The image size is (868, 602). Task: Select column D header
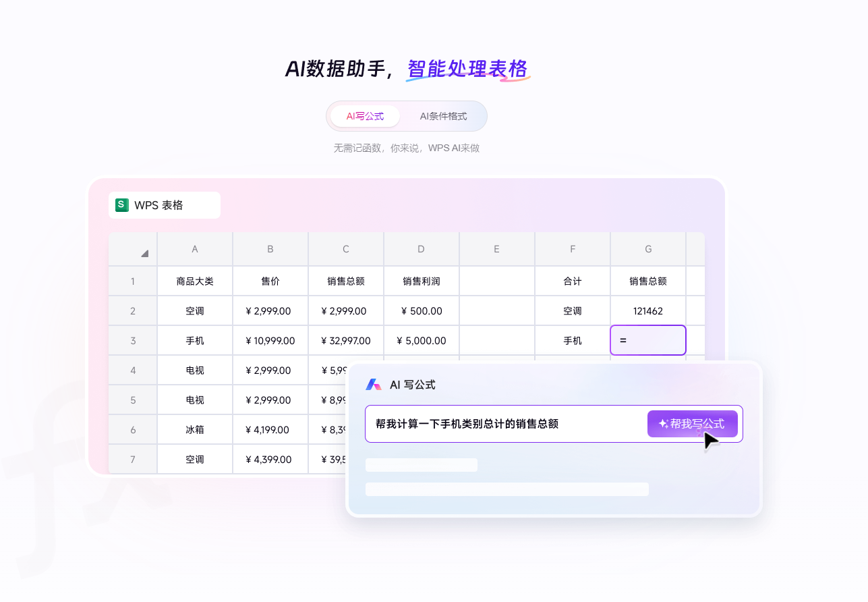pos(422,249)
